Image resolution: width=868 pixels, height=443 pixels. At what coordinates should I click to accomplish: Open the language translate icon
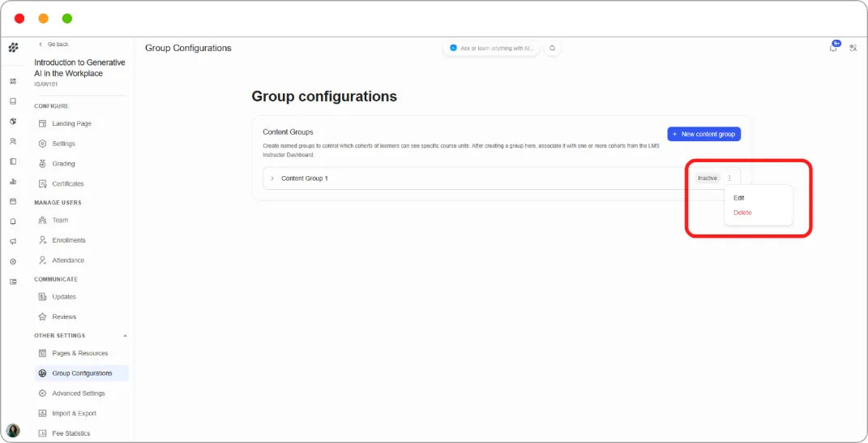click(x=853, y=48)
